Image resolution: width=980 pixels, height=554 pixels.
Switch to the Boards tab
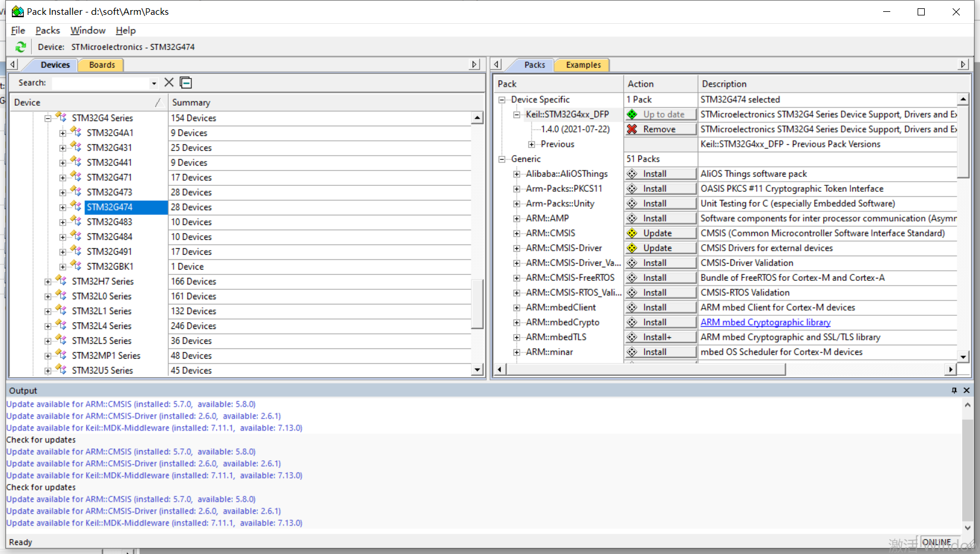tap(102, 65)
